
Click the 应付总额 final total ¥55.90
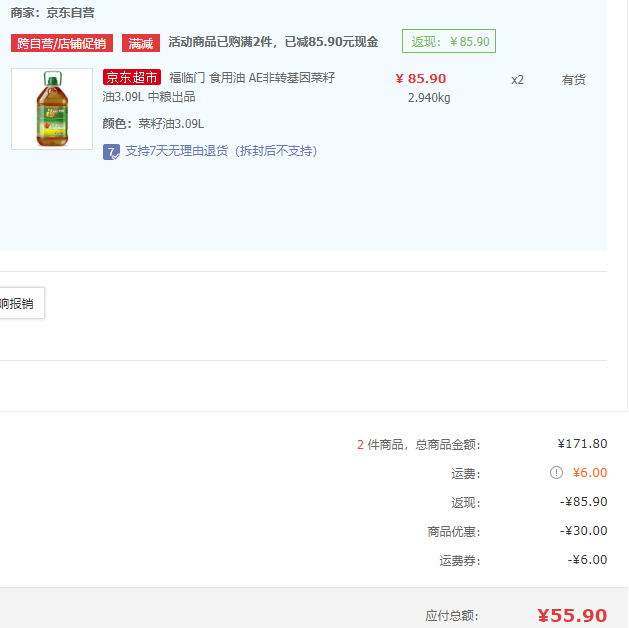572,615
